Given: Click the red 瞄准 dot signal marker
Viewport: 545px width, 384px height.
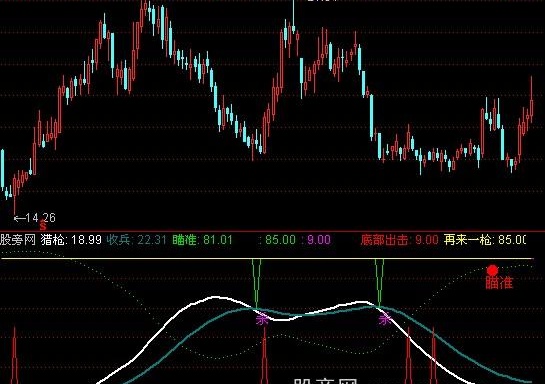Looking at the screenshot, I should [x=492, y=270].
